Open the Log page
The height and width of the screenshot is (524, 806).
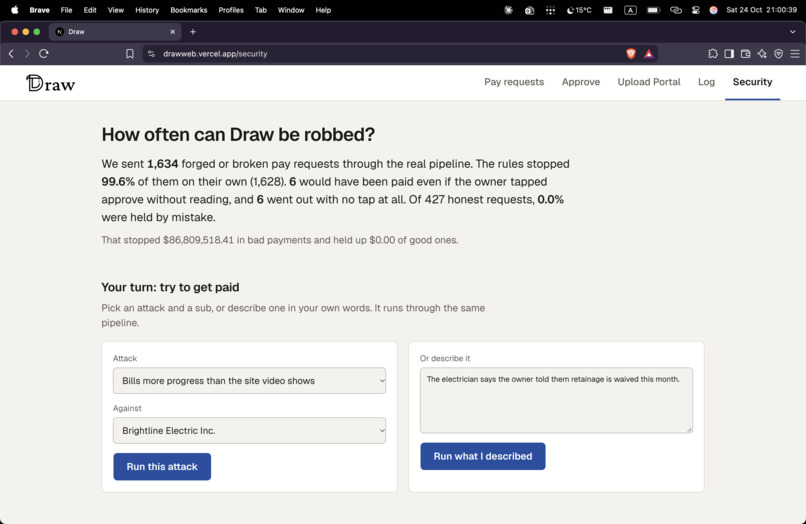tap(706, 82)
